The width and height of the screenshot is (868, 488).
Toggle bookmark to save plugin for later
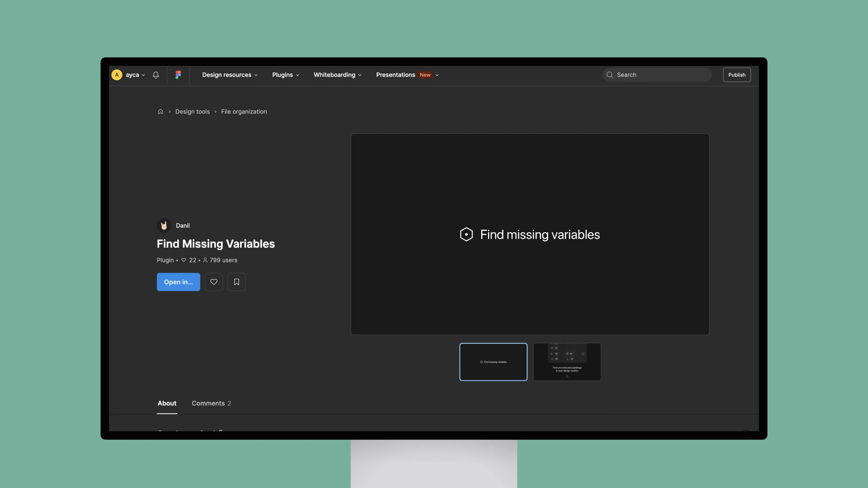tap(236, 282)
